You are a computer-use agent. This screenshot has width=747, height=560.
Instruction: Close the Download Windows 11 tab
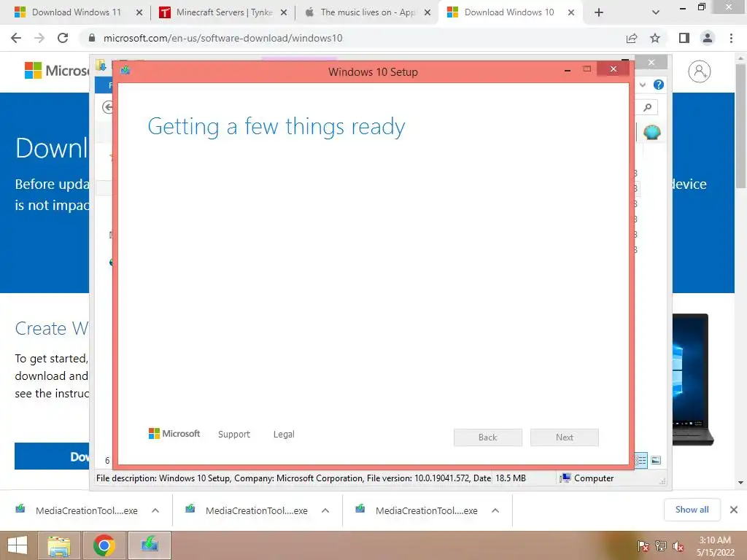point(139,12)
